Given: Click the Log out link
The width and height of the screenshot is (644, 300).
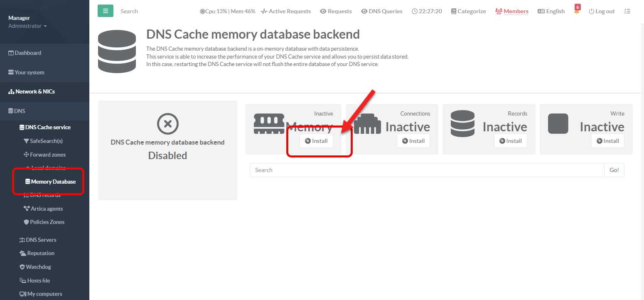Looking at the screenshot, I should (x=602, y=12).
